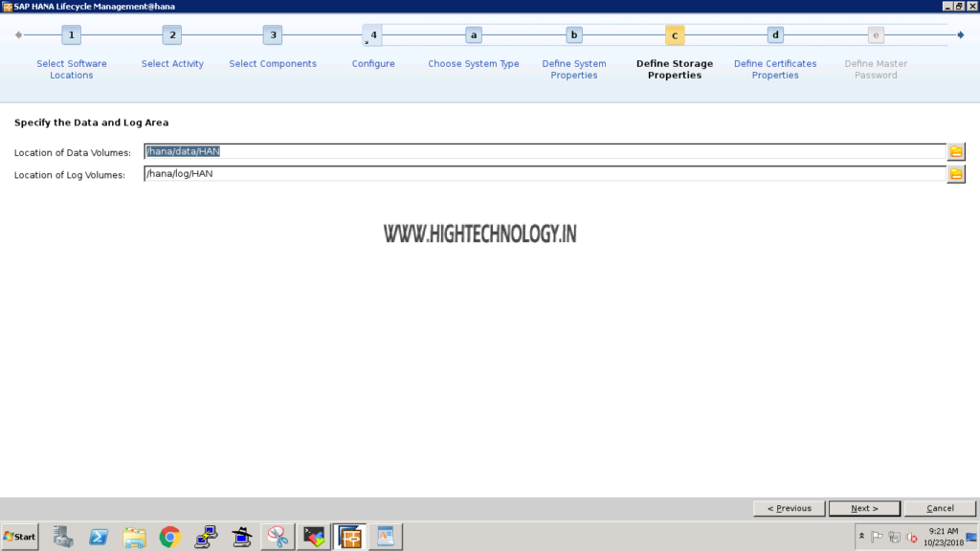Open Configure step label
The image size is (980, 552).
(x=373, y=64)
